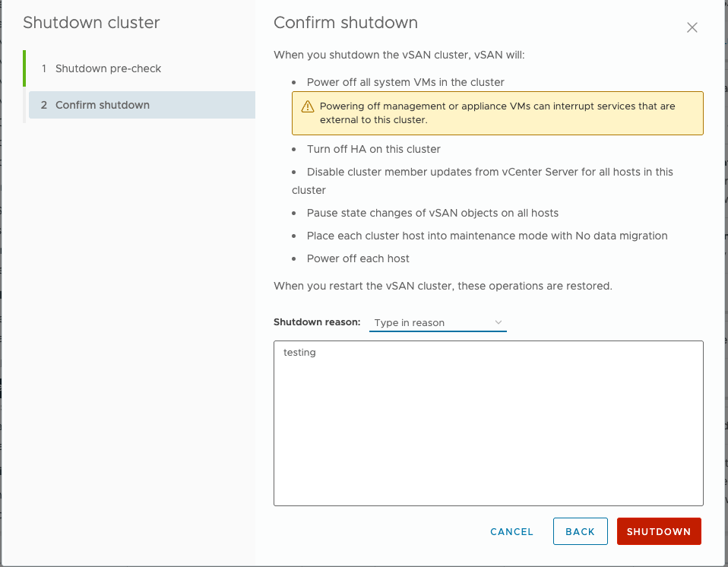Close the Shutdown cluster dialog
Viewport: 728px width, 567px height.
692,28
